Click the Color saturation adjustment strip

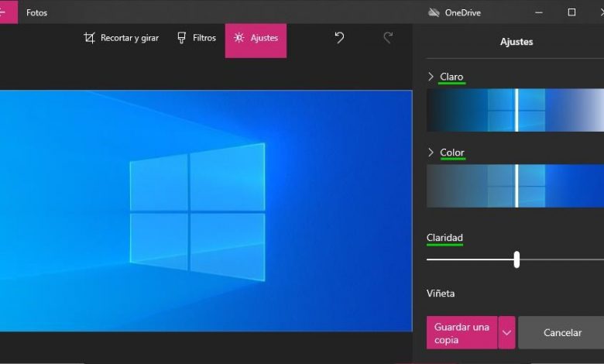pos(515,186)
